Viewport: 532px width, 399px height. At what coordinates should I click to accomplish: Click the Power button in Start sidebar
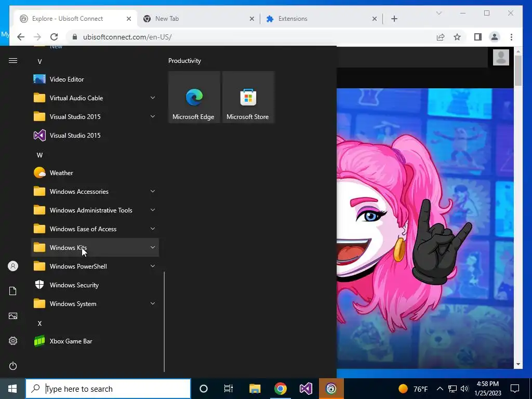click(13, 366)
